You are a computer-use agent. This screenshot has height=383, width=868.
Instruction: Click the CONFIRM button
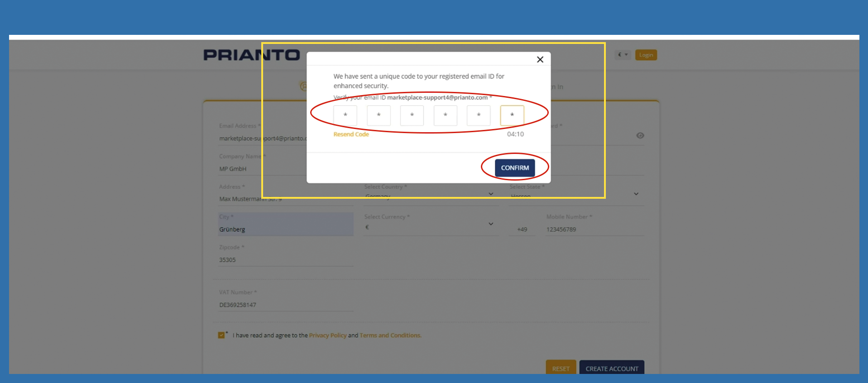(x=514, y=168)
